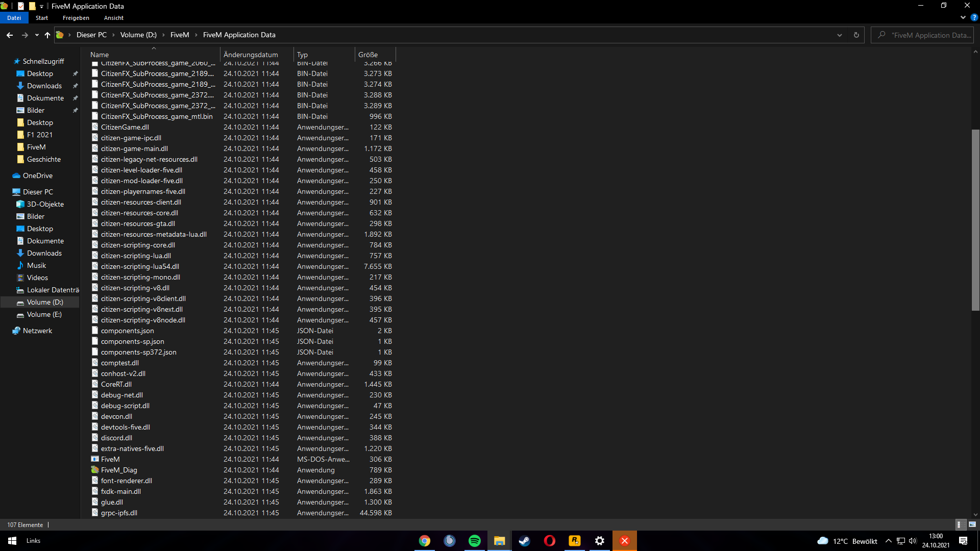This screenshot has width=980, height=551.
Task: Open the Datei menu
Action: click(x=14, y=18)
